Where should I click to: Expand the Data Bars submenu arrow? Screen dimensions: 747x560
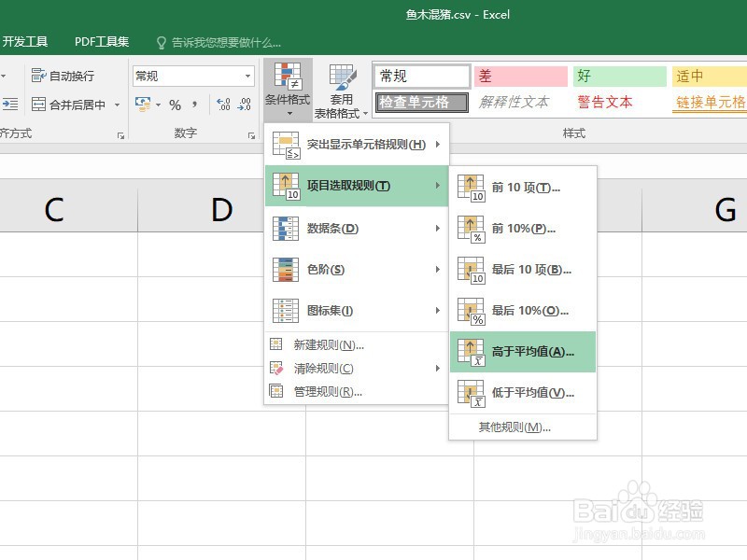[x=438, y=229]
